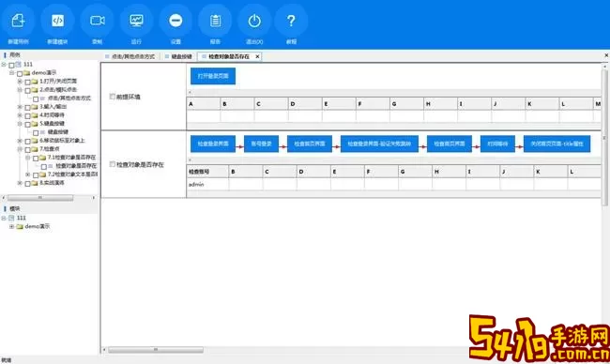
Task: Expand the 4.时间等待 tree node
Action: 20,115
